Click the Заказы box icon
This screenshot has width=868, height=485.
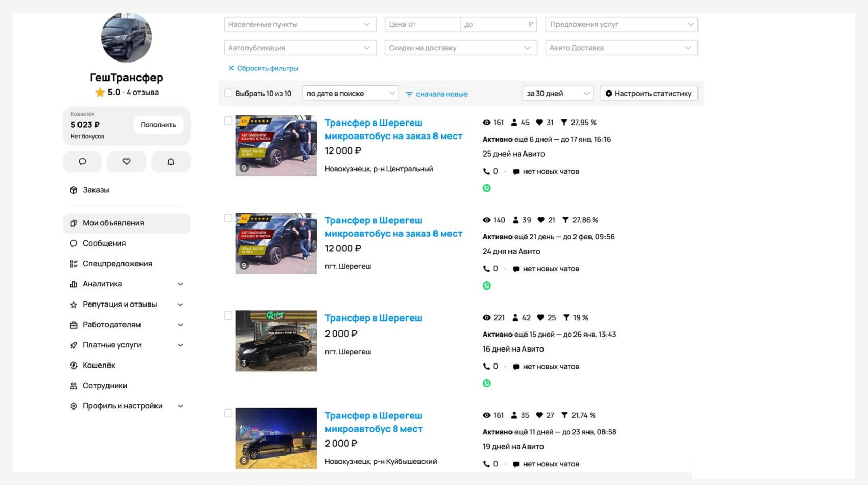pos(73,190)
